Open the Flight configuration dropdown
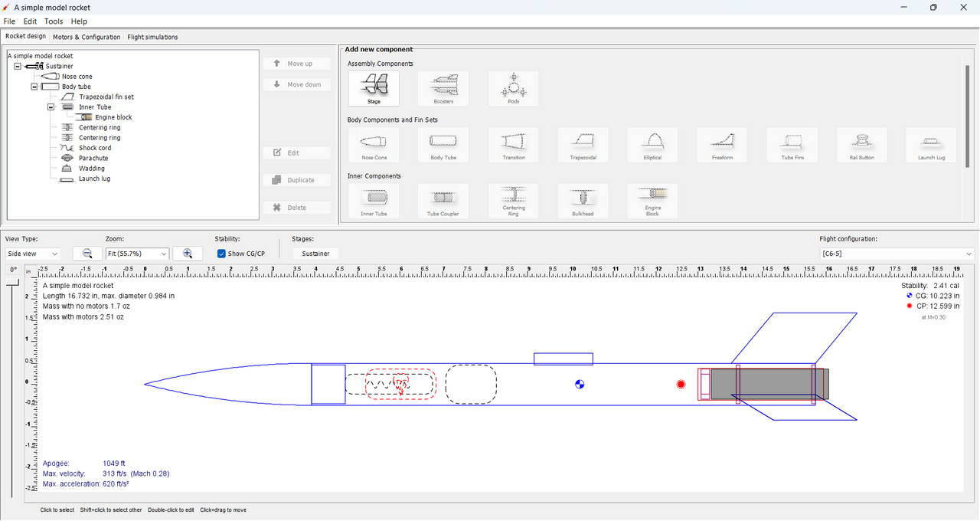 click(897, 254)
